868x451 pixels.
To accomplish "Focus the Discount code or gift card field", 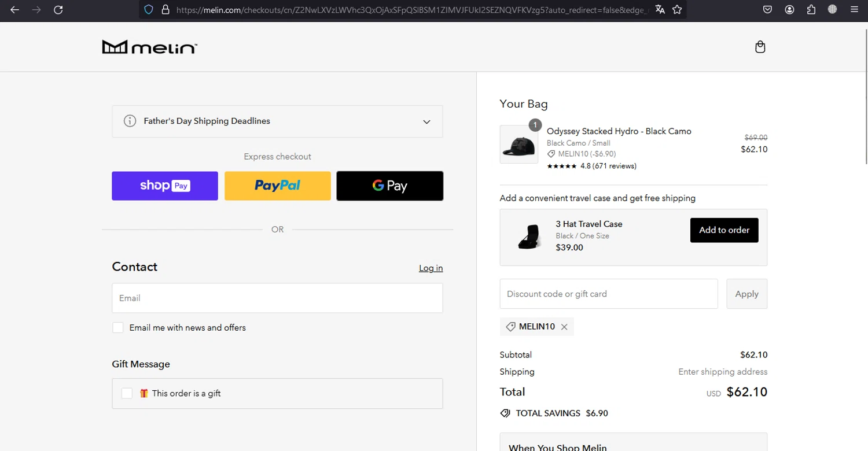I will [609, 294].
